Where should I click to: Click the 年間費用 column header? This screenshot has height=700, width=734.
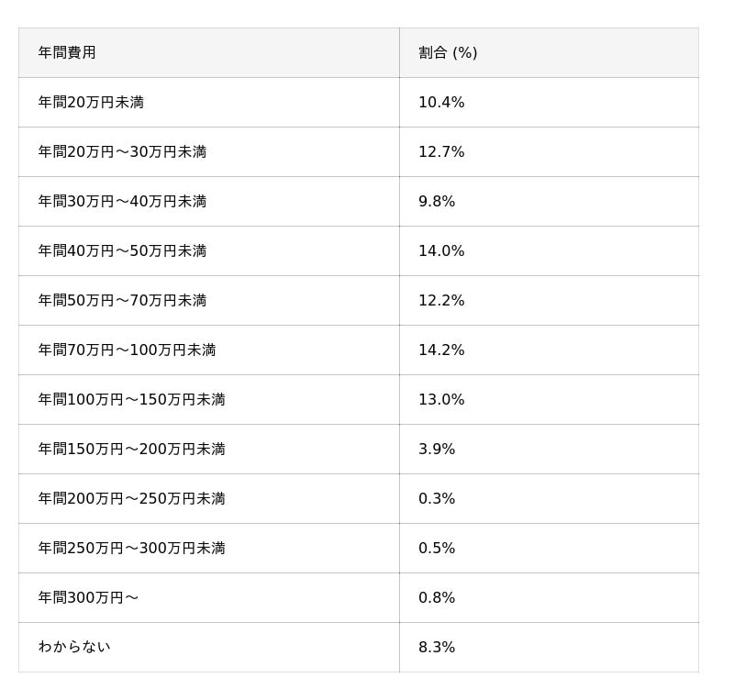coord(67,53)
